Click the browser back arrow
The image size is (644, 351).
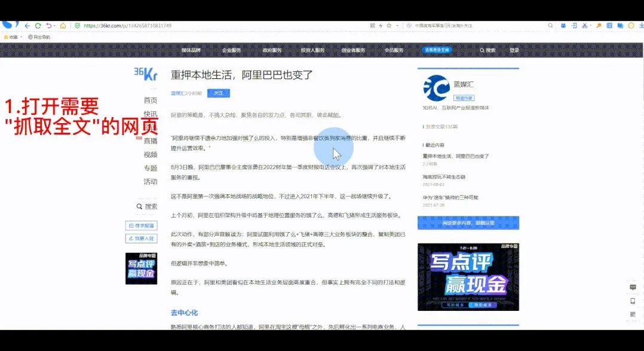(x=27, y=26)
